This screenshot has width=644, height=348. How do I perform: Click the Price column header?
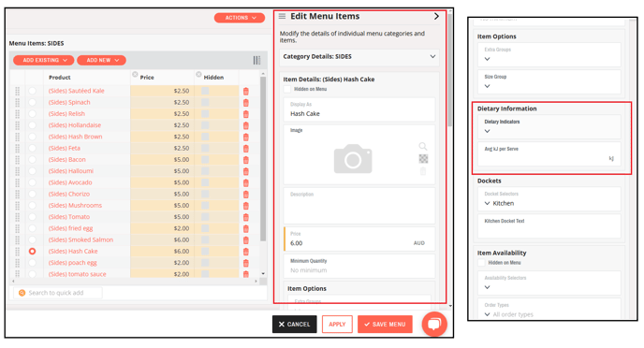(x=147, y=78)
